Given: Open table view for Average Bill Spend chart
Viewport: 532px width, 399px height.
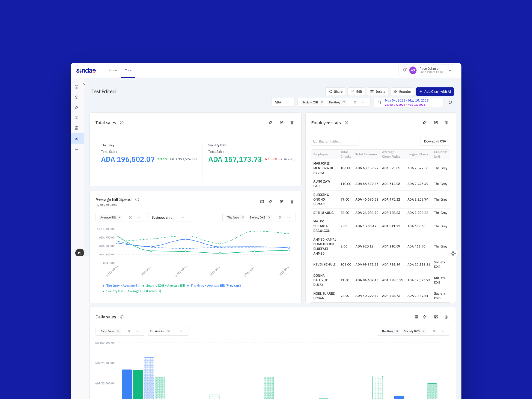Looking at the screenshot, I should [262, 202].
